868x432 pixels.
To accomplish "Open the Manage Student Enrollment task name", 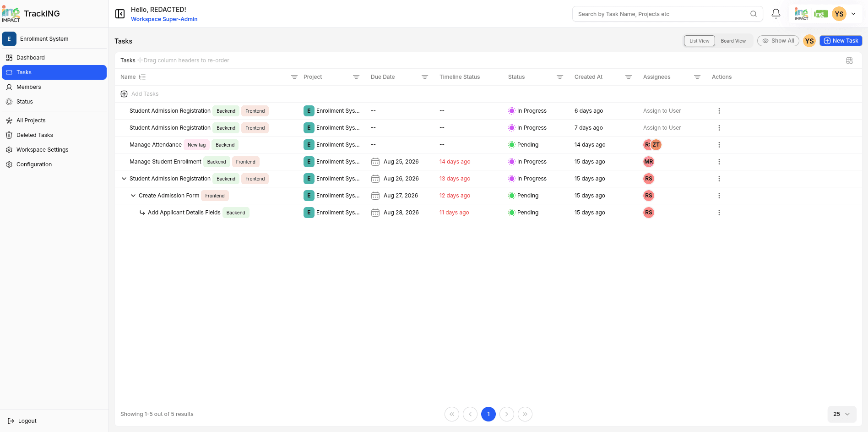I will point(165,162).
